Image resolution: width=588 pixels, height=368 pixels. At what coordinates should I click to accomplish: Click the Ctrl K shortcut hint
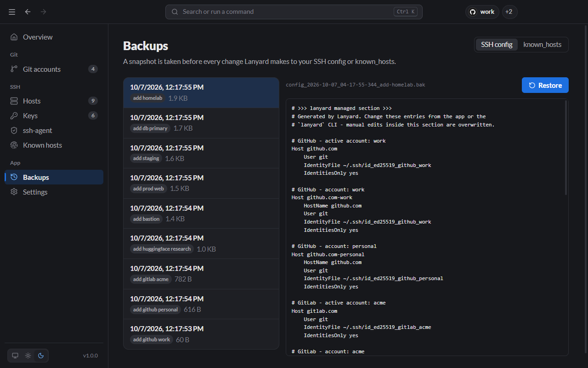(x=406, y=12)
